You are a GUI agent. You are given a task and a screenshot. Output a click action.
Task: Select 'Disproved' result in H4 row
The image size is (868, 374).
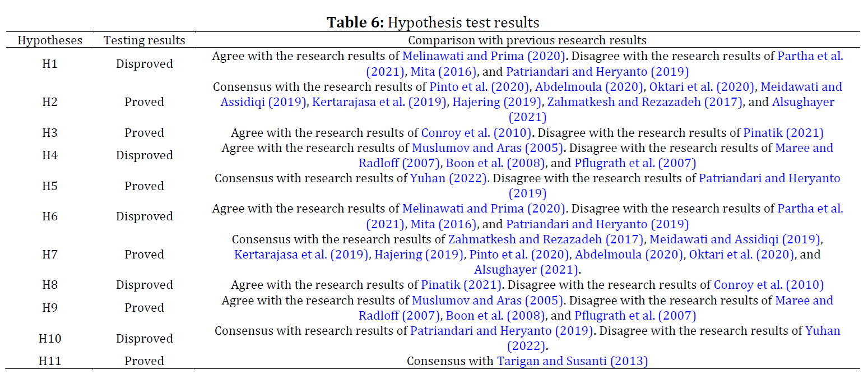(x=145, y=155)
